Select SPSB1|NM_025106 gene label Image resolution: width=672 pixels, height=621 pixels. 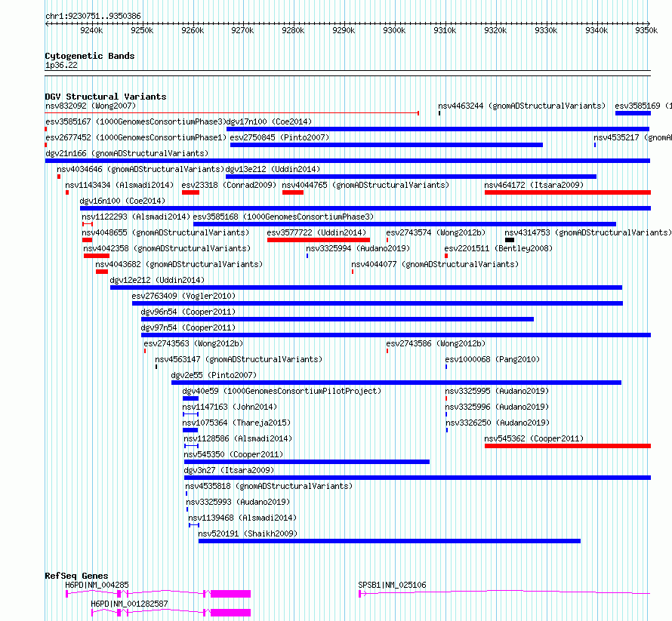click(392, 585)
